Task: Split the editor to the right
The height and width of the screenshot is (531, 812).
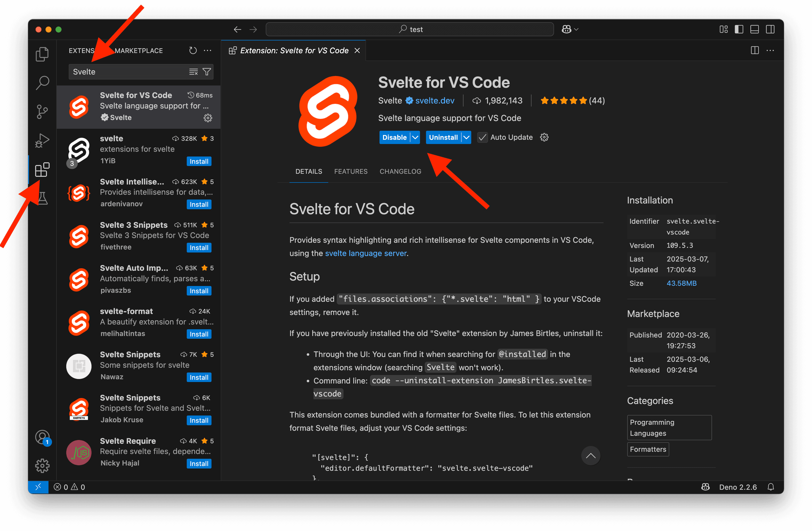Action: pyautogui.click(x=755, y=50)
